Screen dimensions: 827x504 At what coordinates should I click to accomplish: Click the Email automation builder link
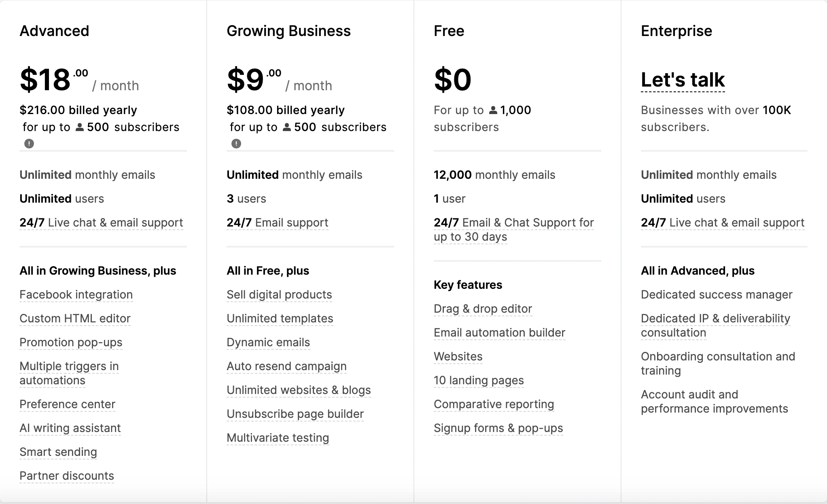[499, 332]
